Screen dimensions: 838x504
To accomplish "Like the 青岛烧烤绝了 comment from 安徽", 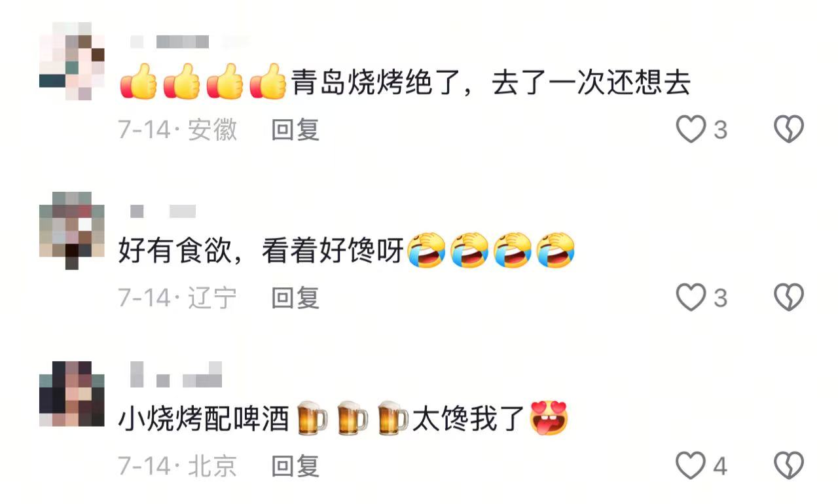I will [x=691, y=130].
